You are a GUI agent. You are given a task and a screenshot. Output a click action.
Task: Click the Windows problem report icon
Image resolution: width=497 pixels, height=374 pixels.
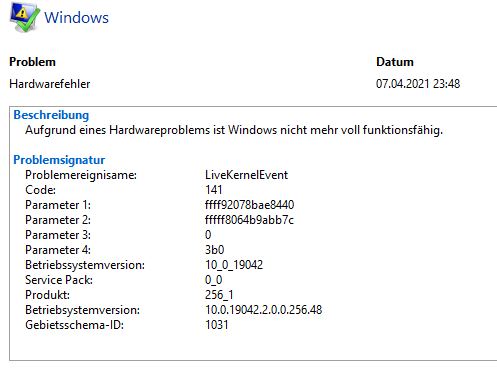24,17
